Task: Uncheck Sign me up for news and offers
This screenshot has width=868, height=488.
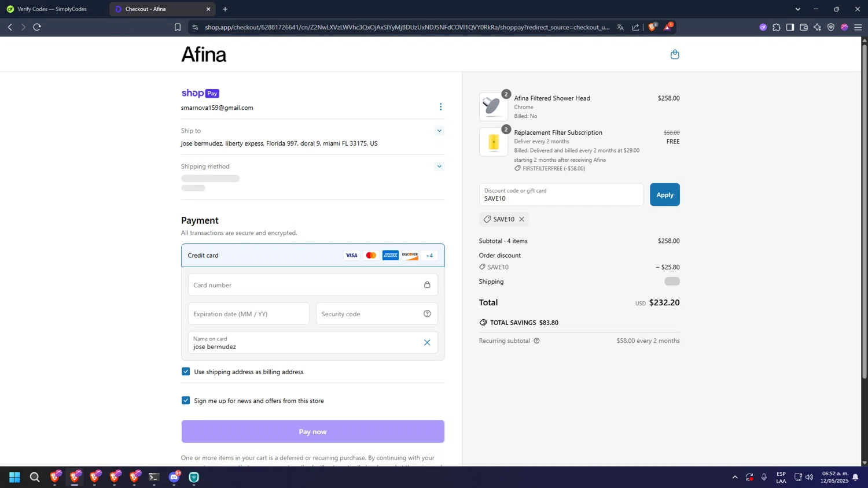Action: [186, 401]
